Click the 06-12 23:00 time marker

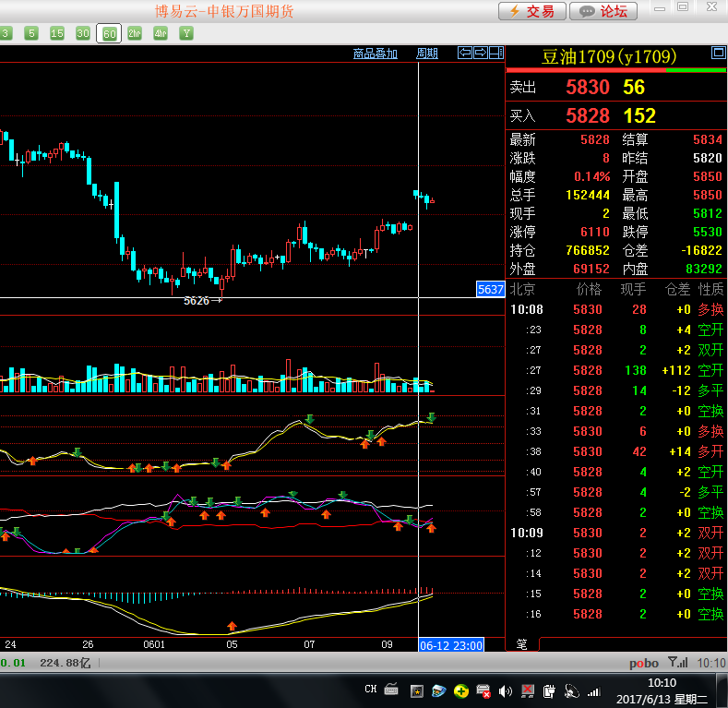click(x=451, y=645)
